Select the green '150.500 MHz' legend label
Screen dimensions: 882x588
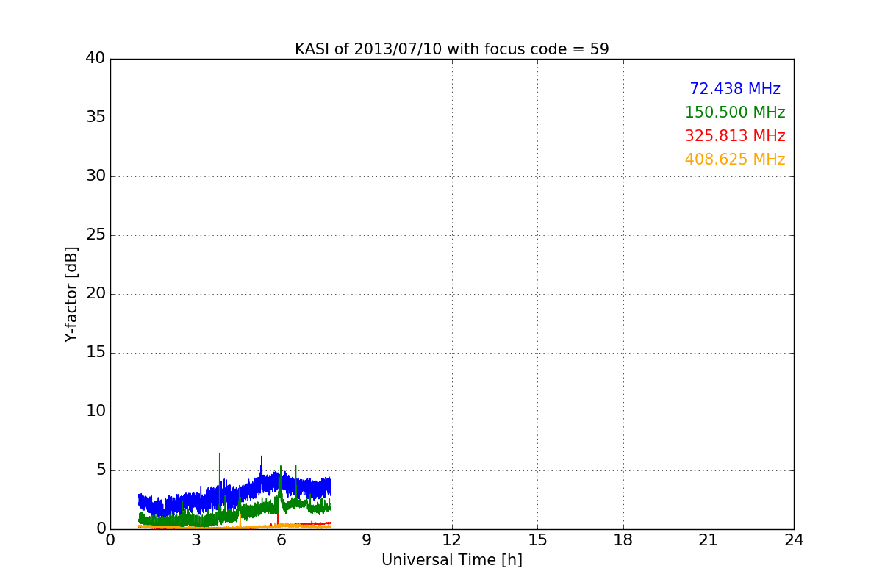pyautogui.click(x=735, y=112)
